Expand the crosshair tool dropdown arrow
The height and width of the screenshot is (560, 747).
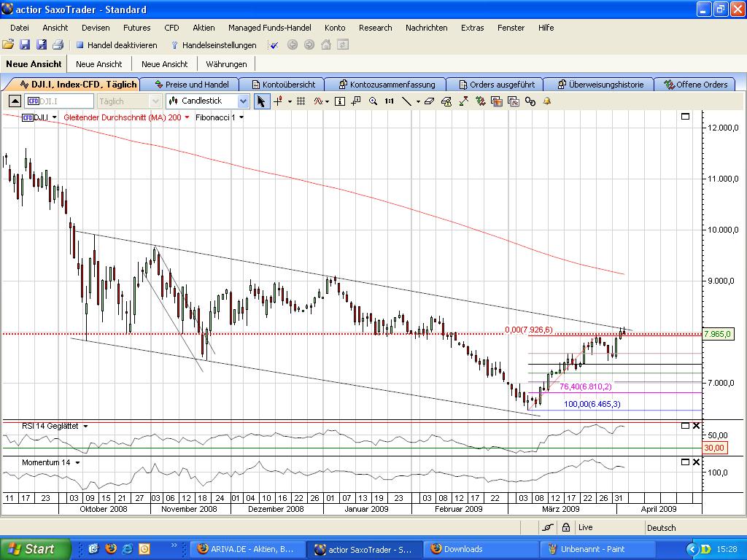(290, 101)
